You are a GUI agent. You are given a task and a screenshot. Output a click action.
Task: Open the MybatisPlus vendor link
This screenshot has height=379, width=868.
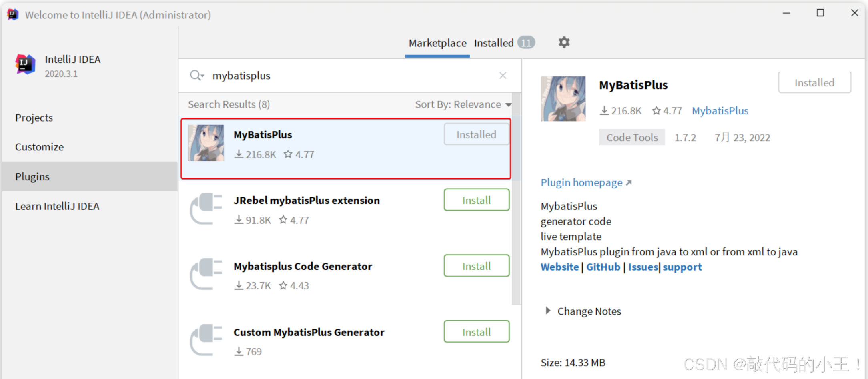click(720, 111)
